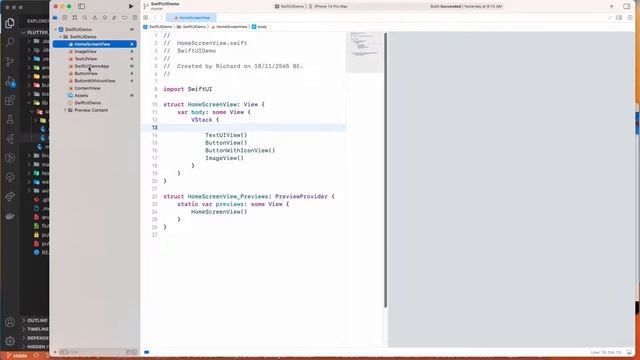The height and width of the screenshot is (360, 640).
Task: Toggle the debug area at bottom of editor
Action: [x=629, y=352]
